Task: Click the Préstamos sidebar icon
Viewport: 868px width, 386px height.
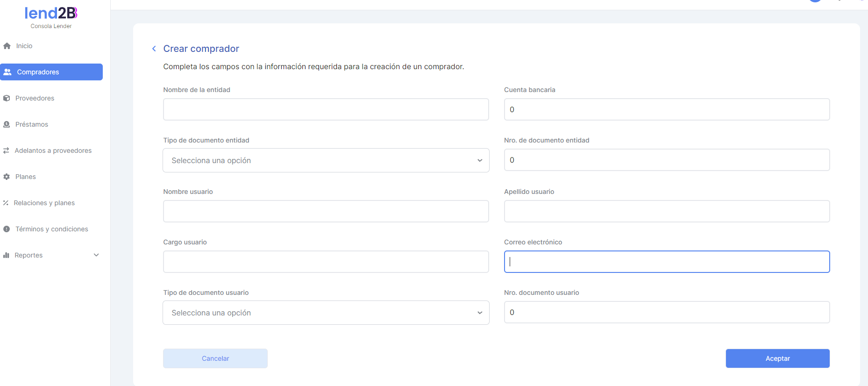Action: 7,124
